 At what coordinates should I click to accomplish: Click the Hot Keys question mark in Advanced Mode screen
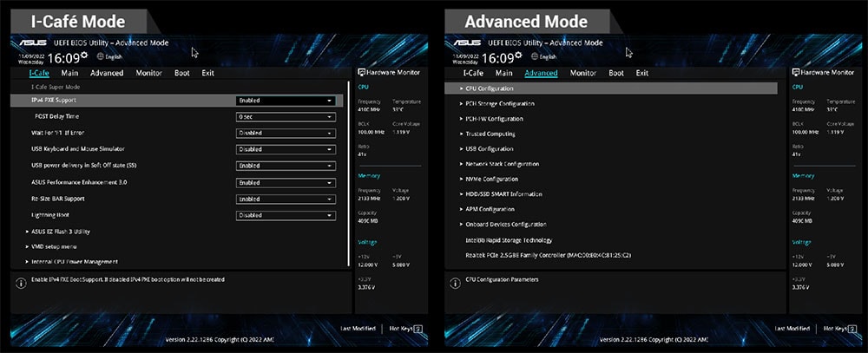click(852, 330)
